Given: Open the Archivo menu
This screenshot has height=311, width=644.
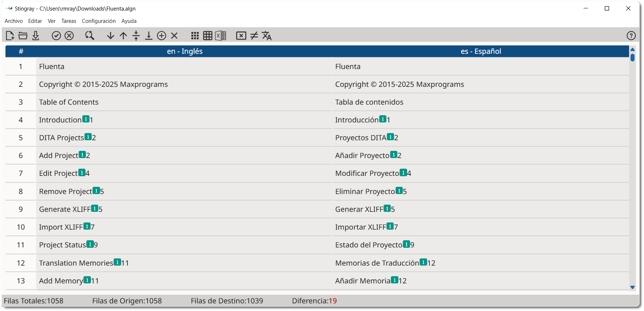Looking at the screenshot, I should 13,21.
